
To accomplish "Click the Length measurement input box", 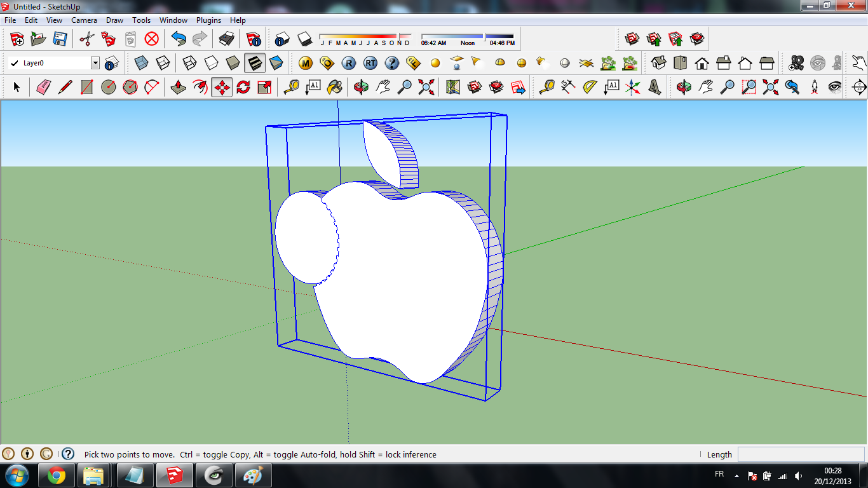I will click(x=801, y=454).
